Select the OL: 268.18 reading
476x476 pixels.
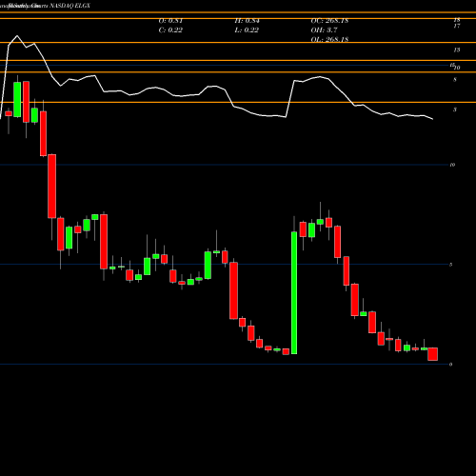tap(329, 39)
